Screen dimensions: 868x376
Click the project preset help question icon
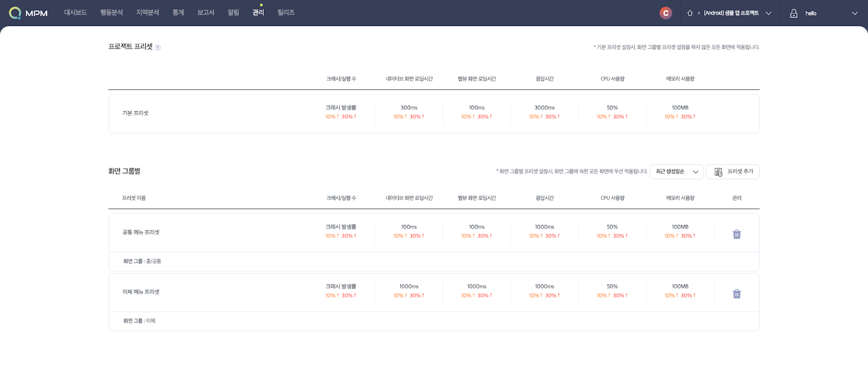point(158,48)
